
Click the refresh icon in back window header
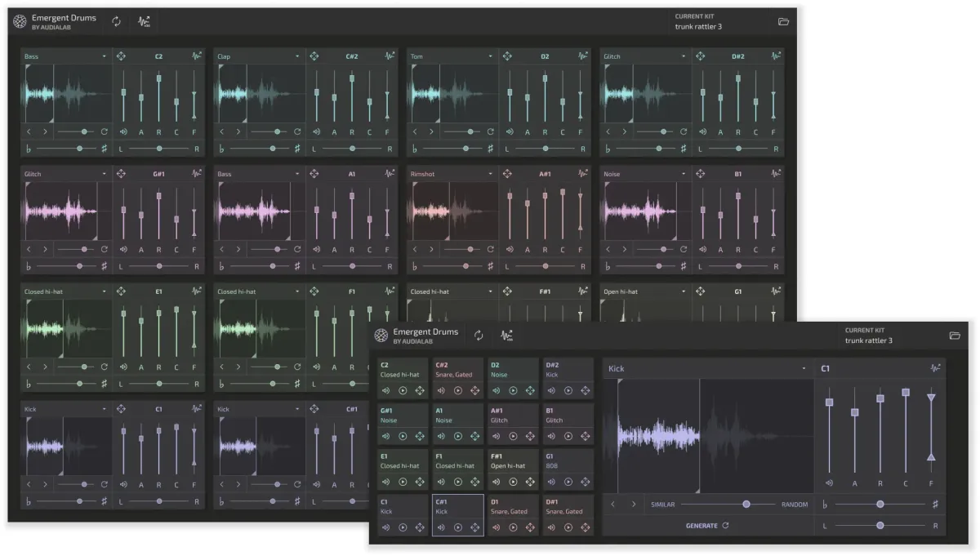(x=117, y=21)
